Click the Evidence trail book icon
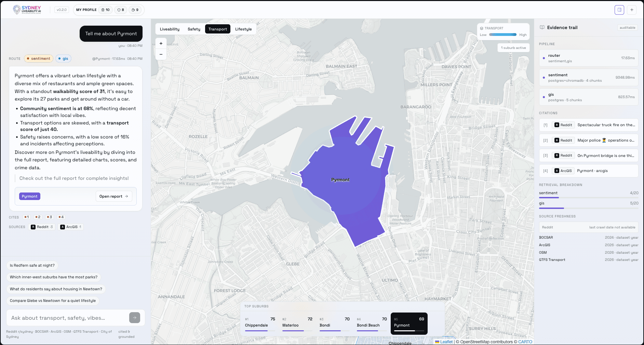 coord(542,27)
